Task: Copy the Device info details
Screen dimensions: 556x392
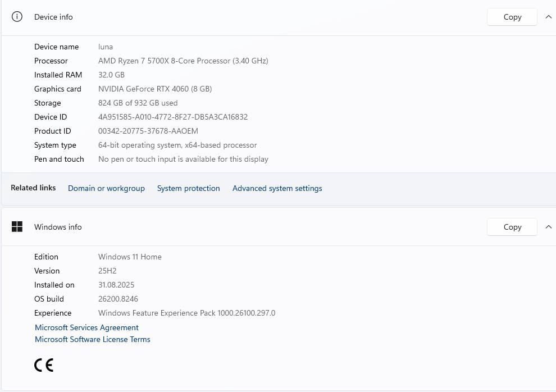Action: click(512, 17)
